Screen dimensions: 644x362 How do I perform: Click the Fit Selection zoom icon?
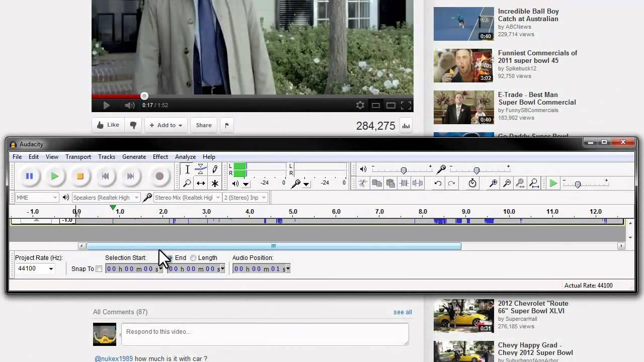click(521, 183)
